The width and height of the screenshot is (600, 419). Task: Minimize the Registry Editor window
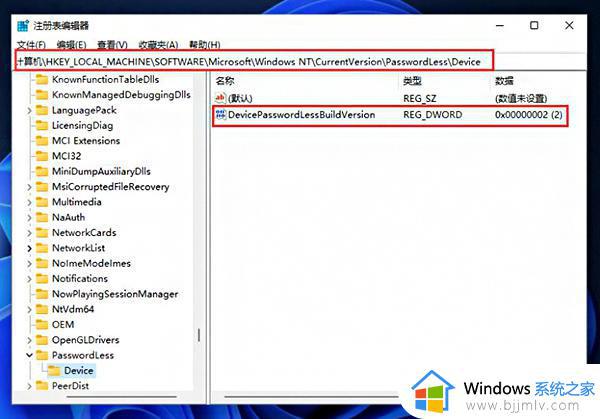click(500, 26)
